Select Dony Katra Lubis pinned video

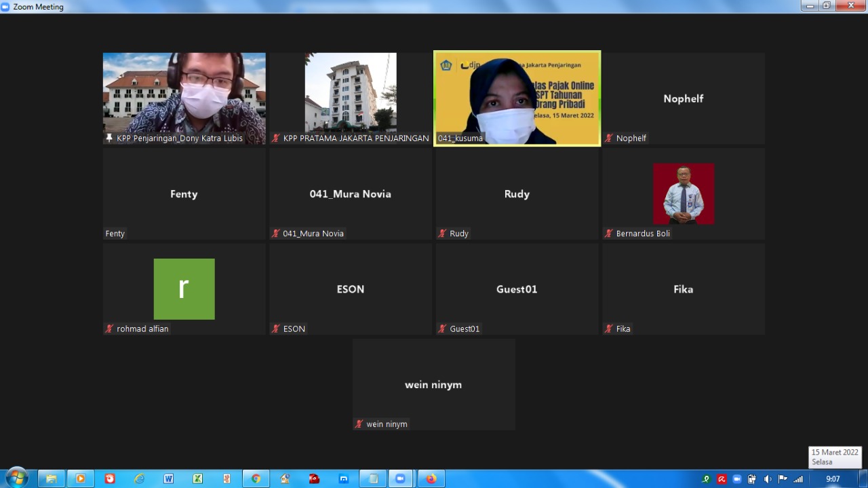click(x=184, y=98)
